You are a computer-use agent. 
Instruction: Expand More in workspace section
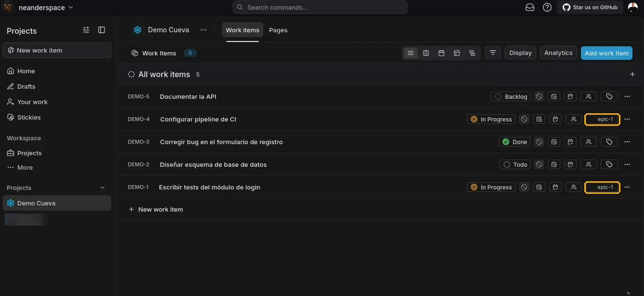coord(57,167)
